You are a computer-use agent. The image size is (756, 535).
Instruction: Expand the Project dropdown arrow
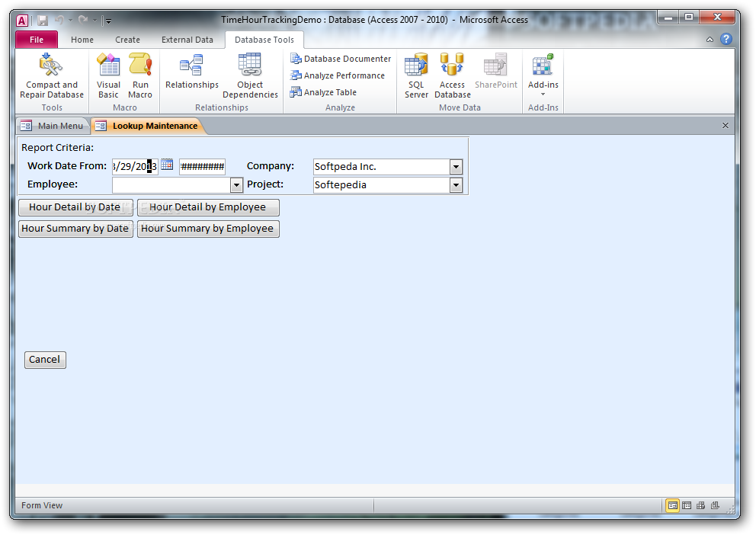point(456,185)
